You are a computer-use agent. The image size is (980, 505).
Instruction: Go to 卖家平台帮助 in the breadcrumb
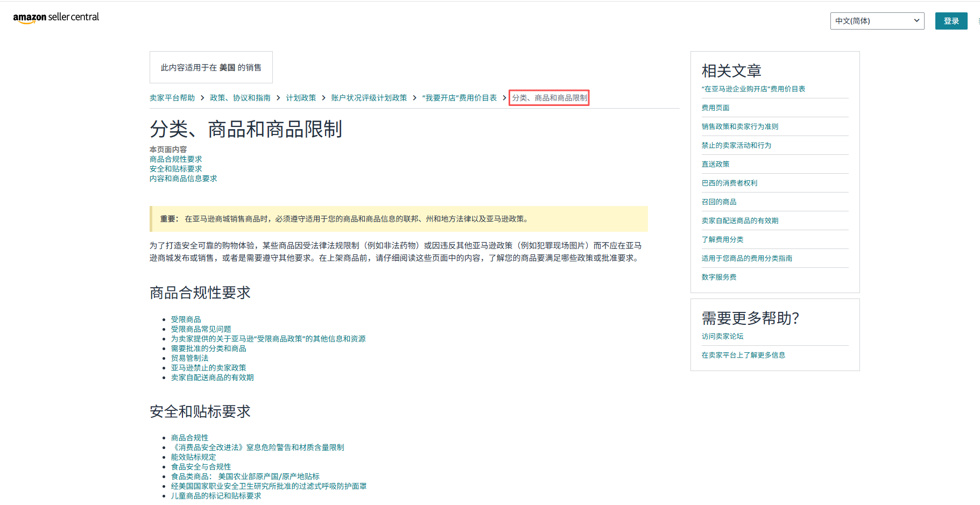pyautogui.click(x=171, y=98)
